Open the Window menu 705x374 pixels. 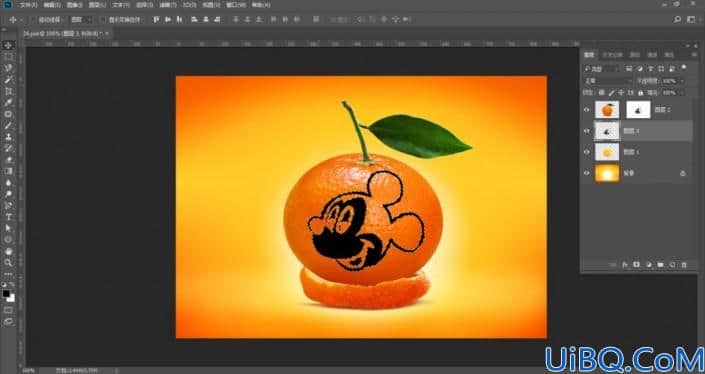(236, 5)
